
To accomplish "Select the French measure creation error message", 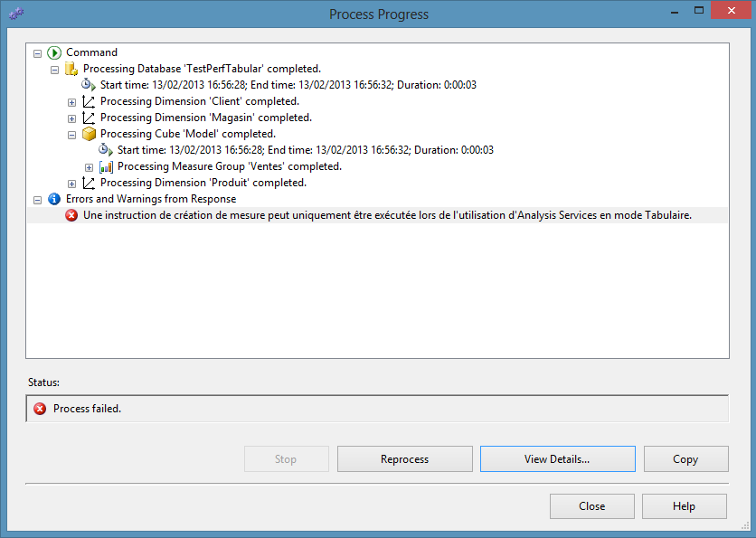I will [387, 215].
